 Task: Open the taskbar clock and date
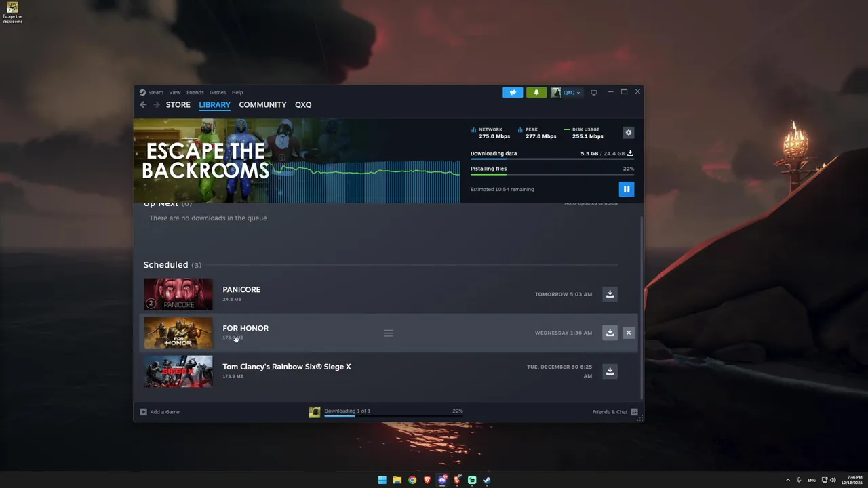(x=852, y=480)
